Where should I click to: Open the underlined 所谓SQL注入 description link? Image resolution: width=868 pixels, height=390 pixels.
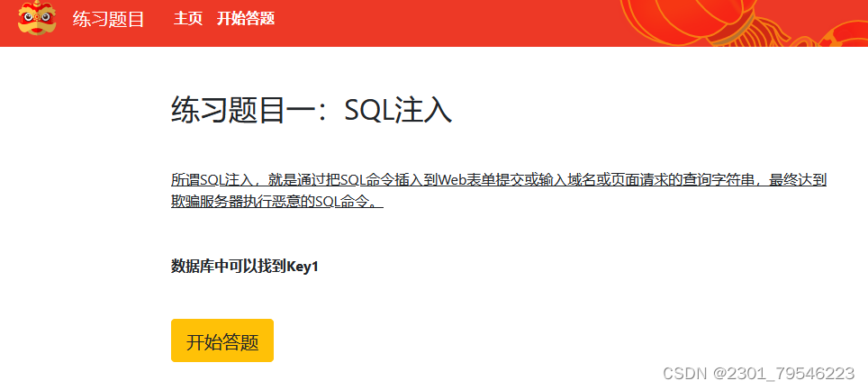pos(499,190)
